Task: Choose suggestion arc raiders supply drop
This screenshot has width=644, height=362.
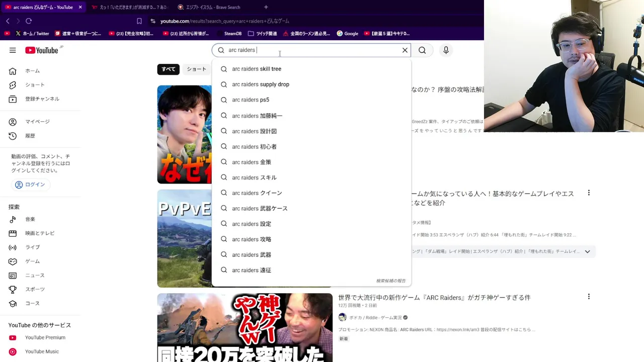Action: tap(311, 84)
